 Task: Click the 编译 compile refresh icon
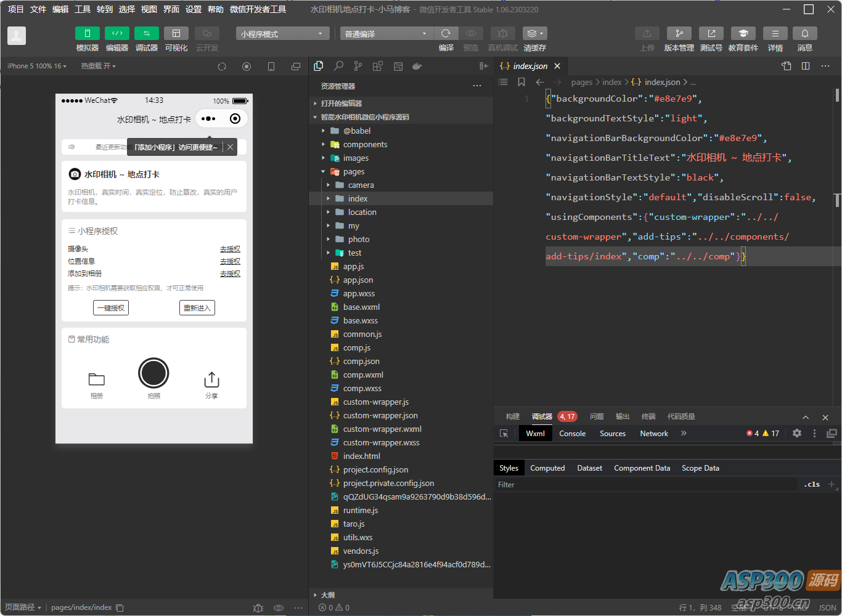coord(446,34)
